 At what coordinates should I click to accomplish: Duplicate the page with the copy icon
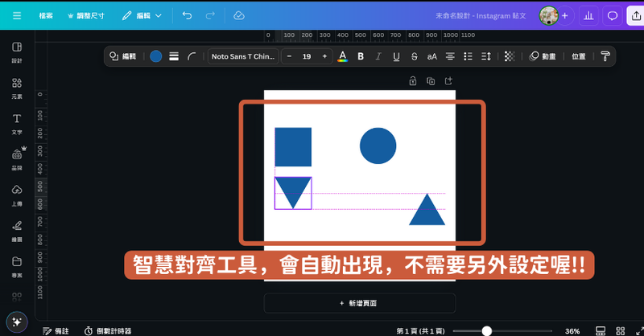pos(431,81)
